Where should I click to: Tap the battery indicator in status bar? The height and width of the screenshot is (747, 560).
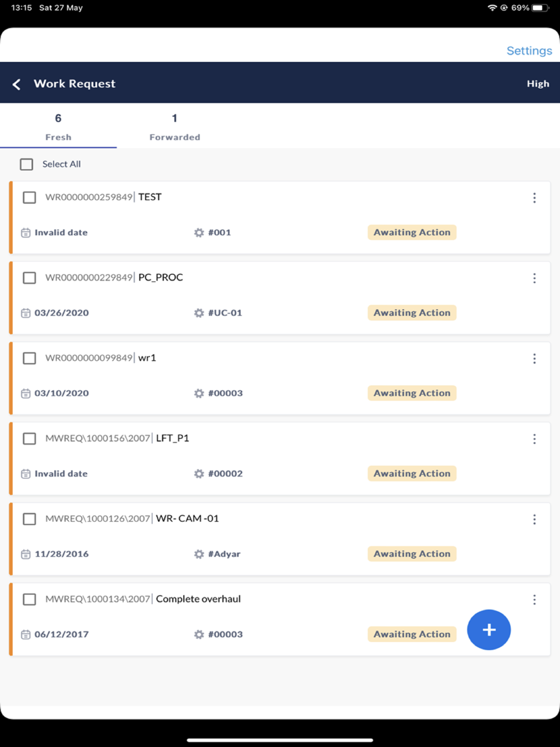pyautogui.click(x=541, y=8)
